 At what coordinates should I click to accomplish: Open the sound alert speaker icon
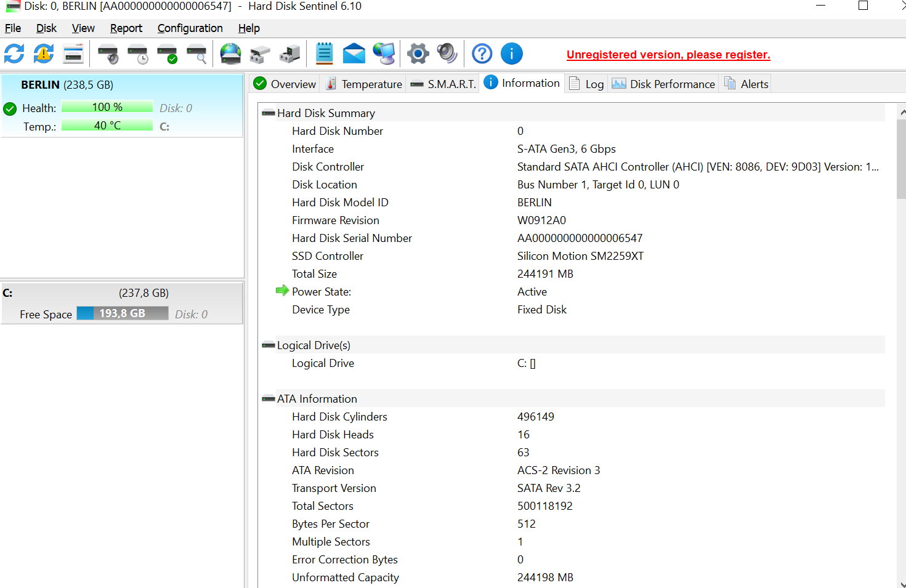[447, 54]
